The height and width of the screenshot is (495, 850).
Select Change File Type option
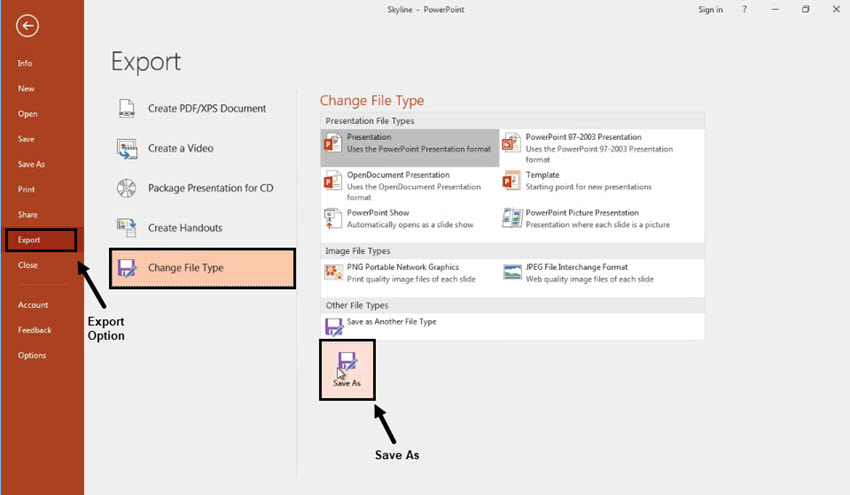(x=202, y=268)
